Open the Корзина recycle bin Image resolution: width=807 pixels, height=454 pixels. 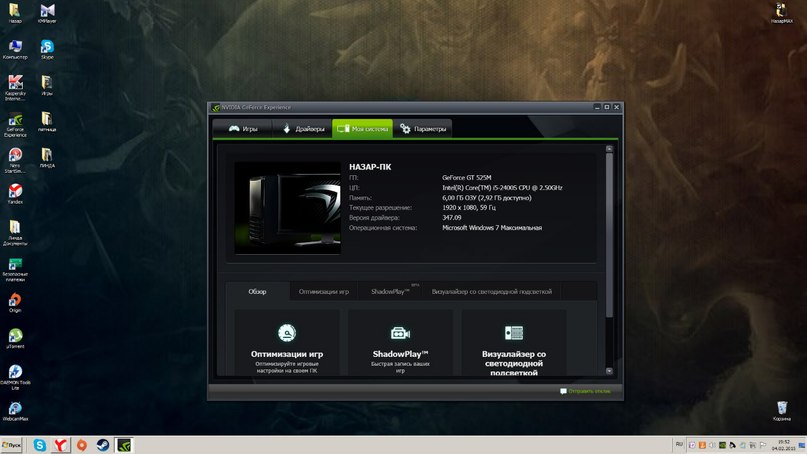tap(781, 411)
